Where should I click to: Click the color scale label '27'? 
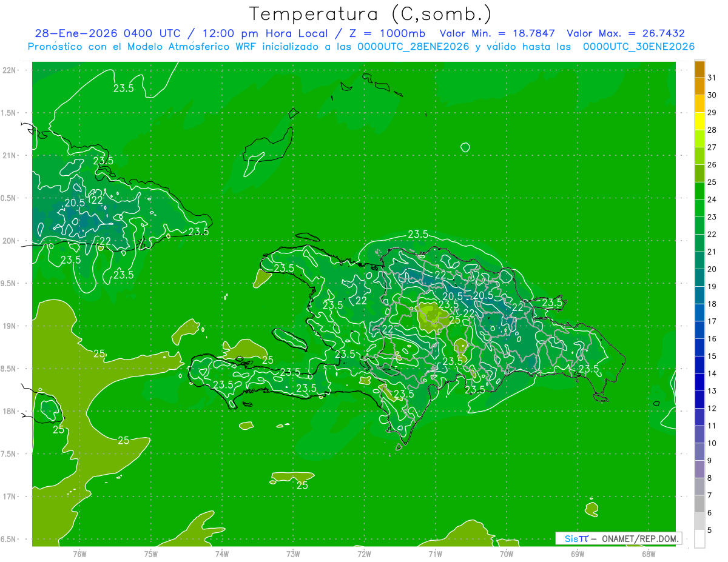click(x=712, y=147)
